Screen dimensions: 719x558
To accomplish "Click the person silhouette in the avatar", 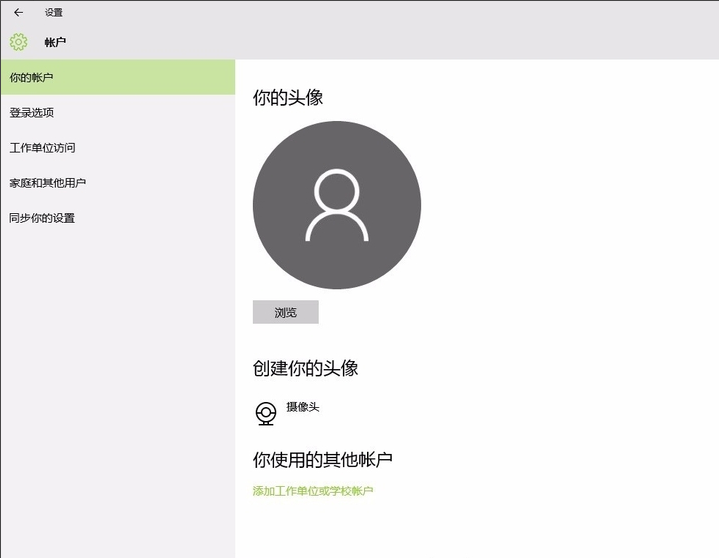I will click(337, 206).
